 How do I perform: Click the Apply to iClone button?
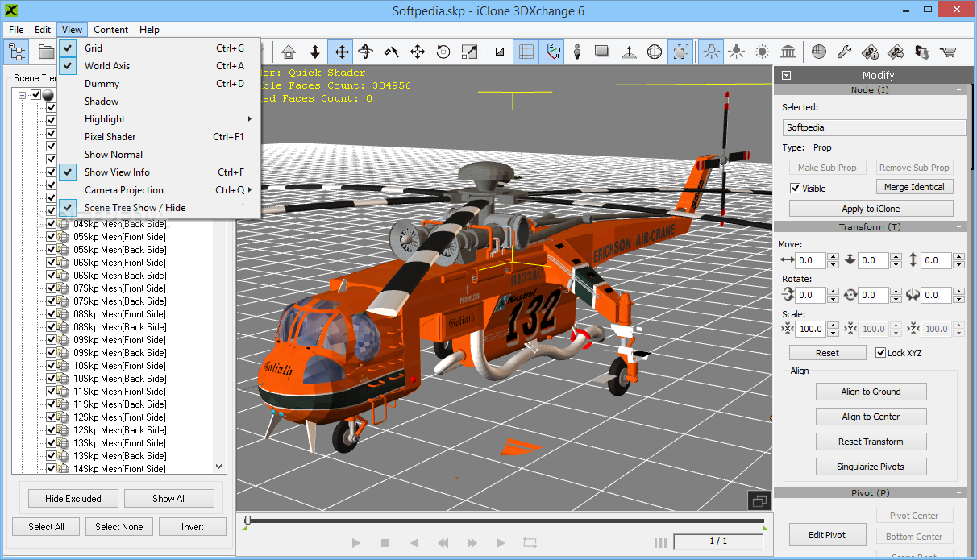(x=871, y=209)
